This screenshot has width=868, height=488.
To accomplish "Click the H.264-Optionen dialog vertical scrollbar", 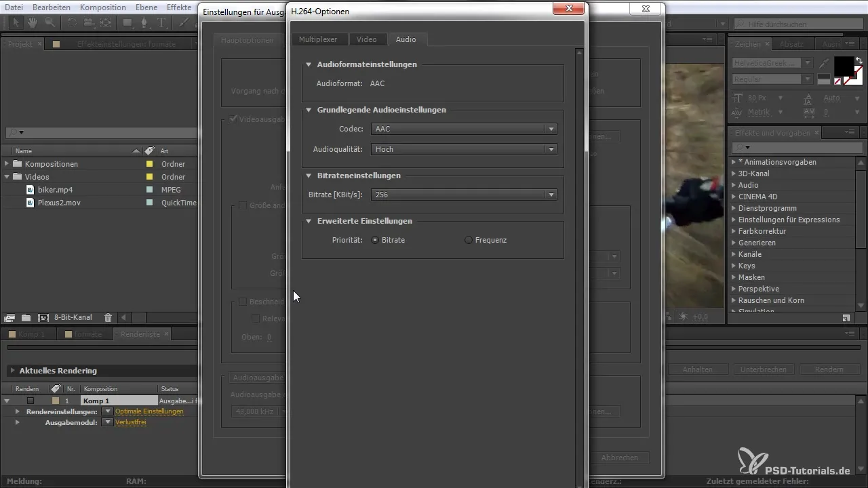I will [579, 268].
